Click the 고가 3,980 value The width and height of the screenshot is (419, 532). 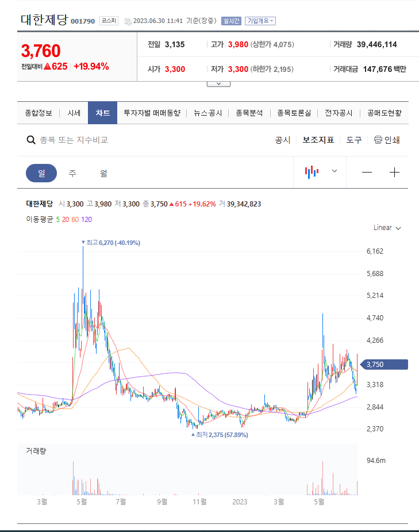(238, 44)
